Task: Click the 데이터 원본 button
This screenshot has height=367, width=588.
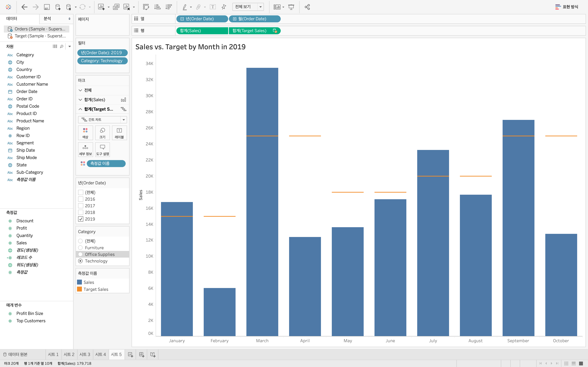Action: (16, 354)
